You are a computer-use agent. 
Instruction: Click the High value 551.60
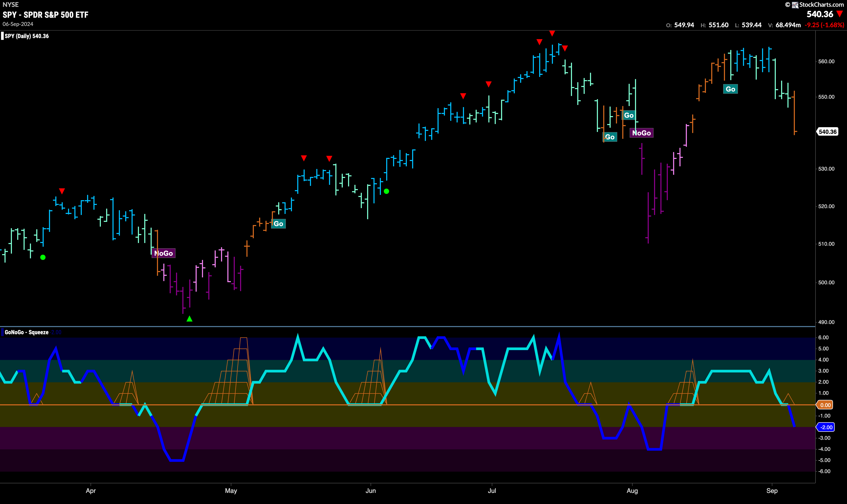[x=719, y=25]
